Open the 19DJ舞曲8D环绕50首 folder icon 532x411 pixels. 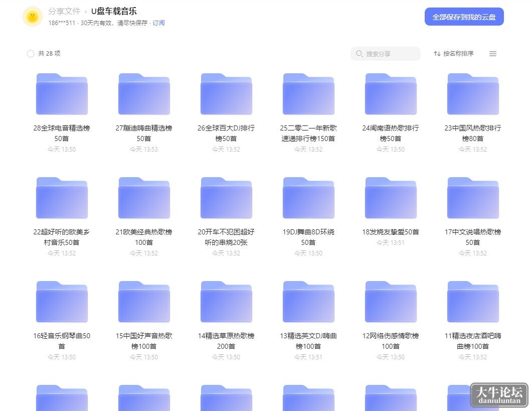[x=308, y=198]
